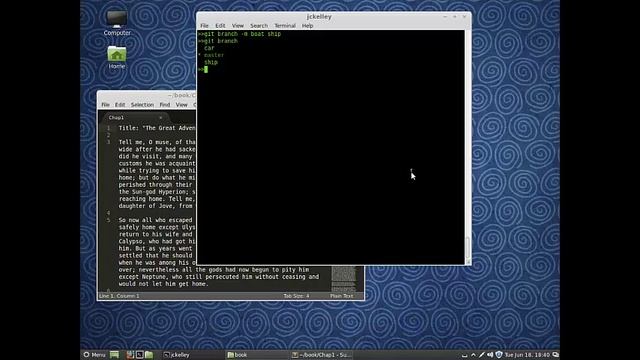Screen dimensions: 640x360
Task: Click the window list icon at tray end
Action: (555, 355)
